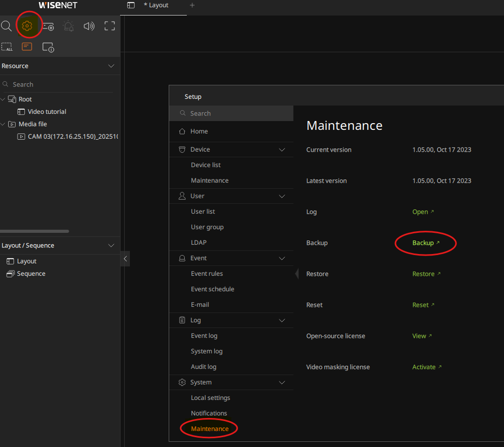This screenshot has width=504, height=447.
Task: Collapse the Resource panel chevron
Action: coord(111,66)
